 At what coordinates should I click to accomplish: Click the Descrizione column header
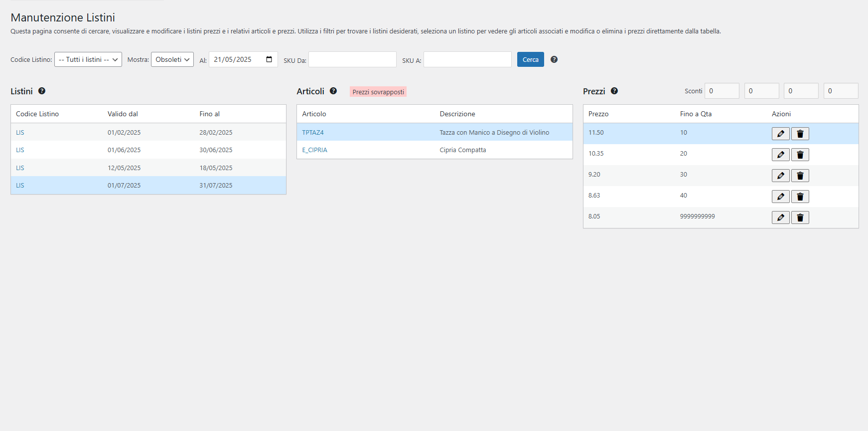457,114
